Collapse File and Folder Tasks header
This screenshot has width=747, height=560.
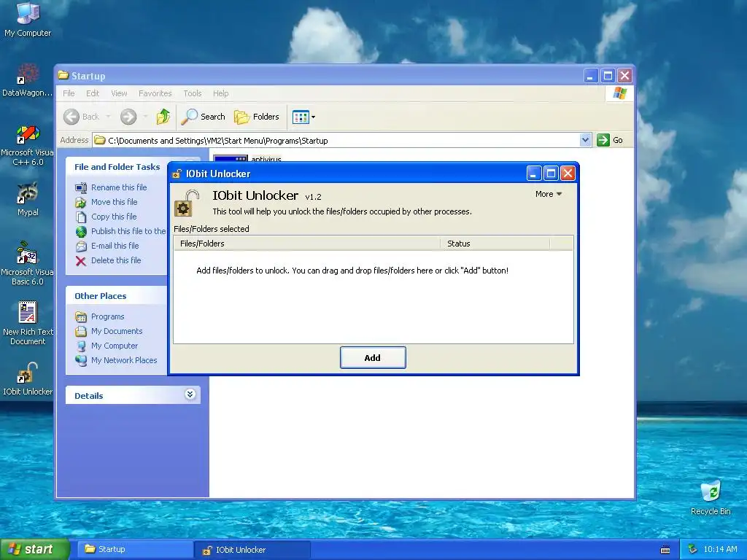pos(116,167)
